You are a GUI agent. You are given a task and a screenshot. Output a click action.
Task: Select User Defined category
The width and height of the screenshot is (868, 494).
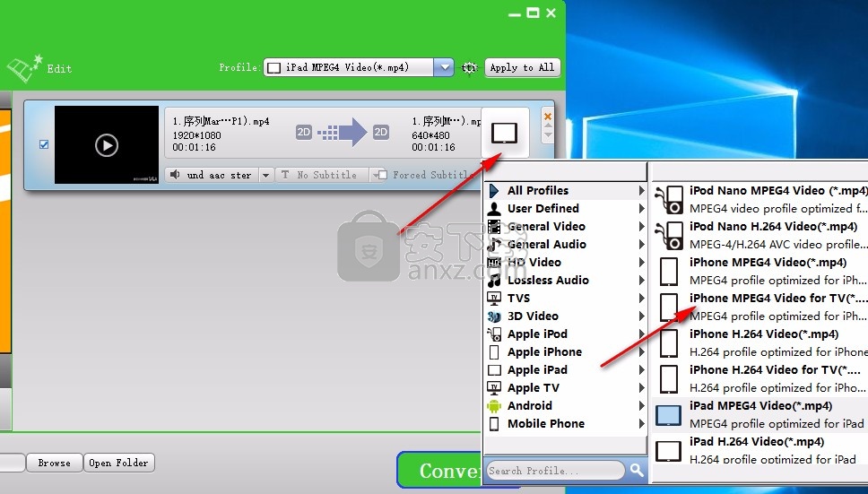tap(566, 209)
